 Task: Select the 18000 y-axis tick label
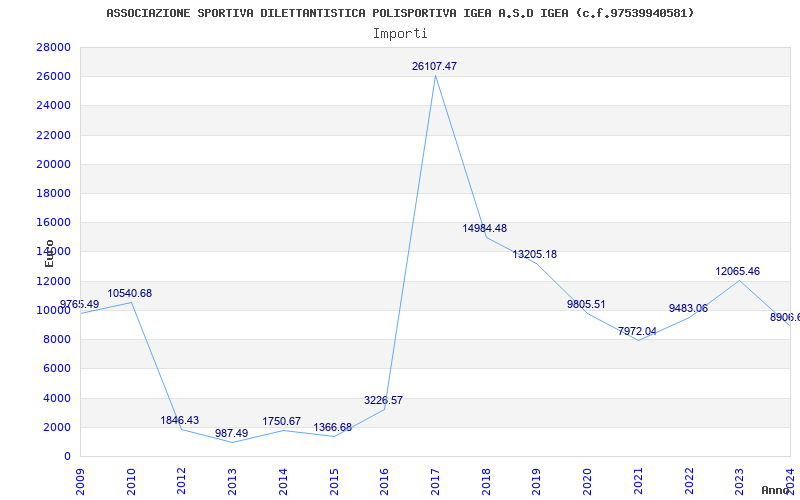tap(54, 193)
